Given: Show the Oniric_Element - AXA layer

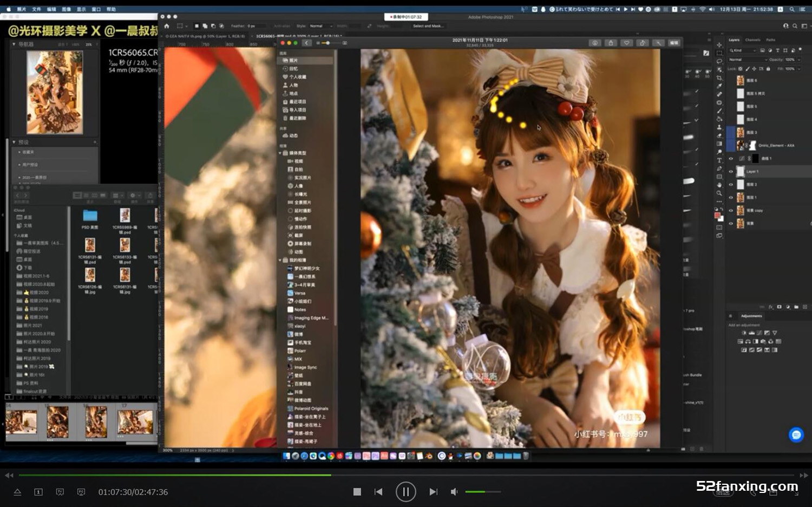Looking at the screenshot, I should 731,145.
